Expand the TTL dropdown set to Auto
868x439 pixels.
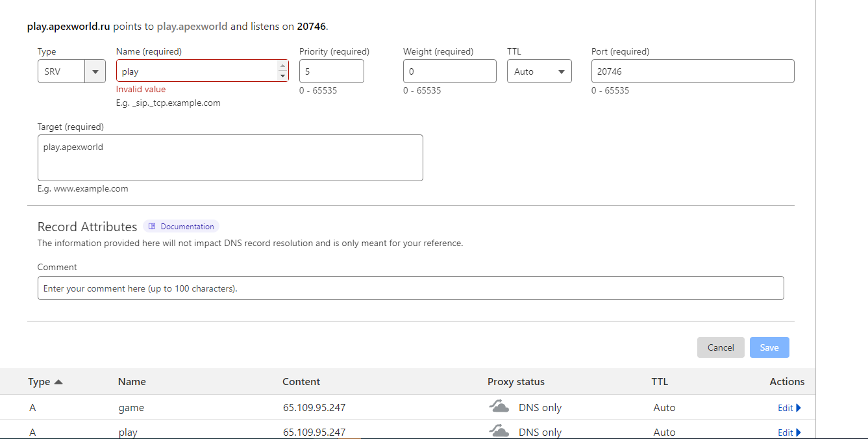click(539, 71)
